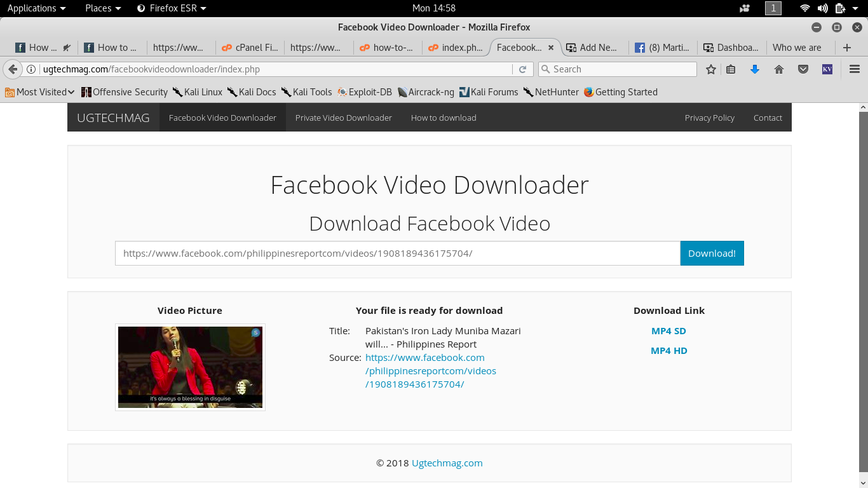The height and width of the screenshot is (488, 868).
Task: Open the Kali Forums bookmark
Action: (489, 92)
